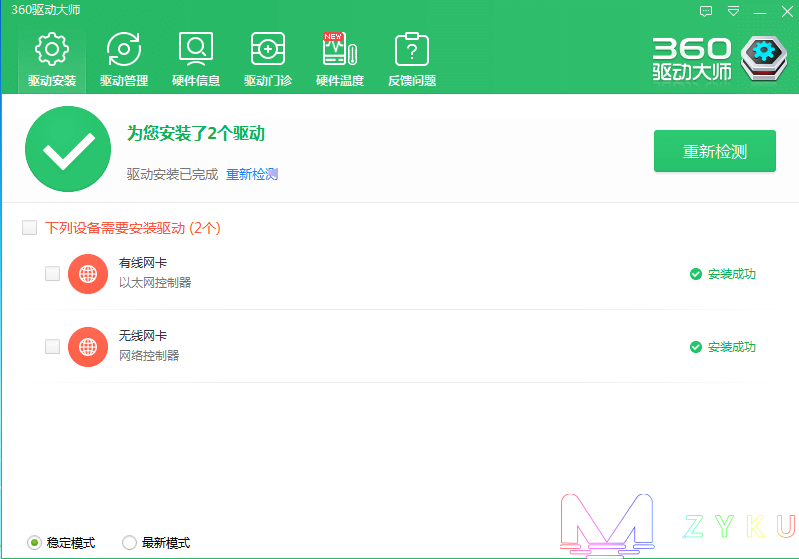
Task: Click the 以太网控制器 device label
Action: [x=155, y=282]
